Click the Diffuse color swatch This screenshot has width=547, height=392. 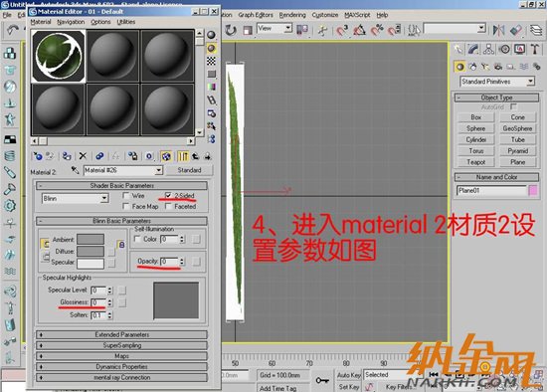(91, 252)
